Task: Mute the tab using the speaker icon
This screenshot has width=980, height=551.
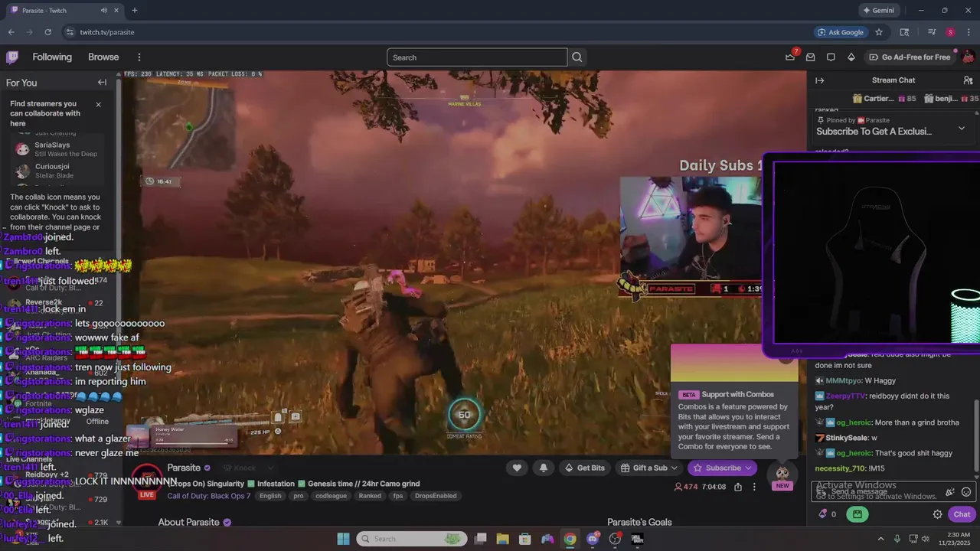Action: [x=103, y=11]
